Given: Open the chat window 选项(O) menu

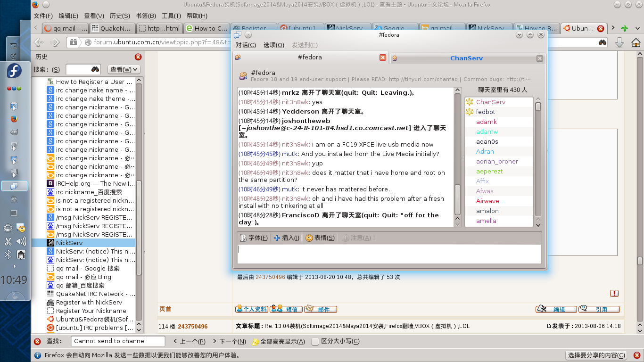Looking at the screenshot, I should click(274, 45).
